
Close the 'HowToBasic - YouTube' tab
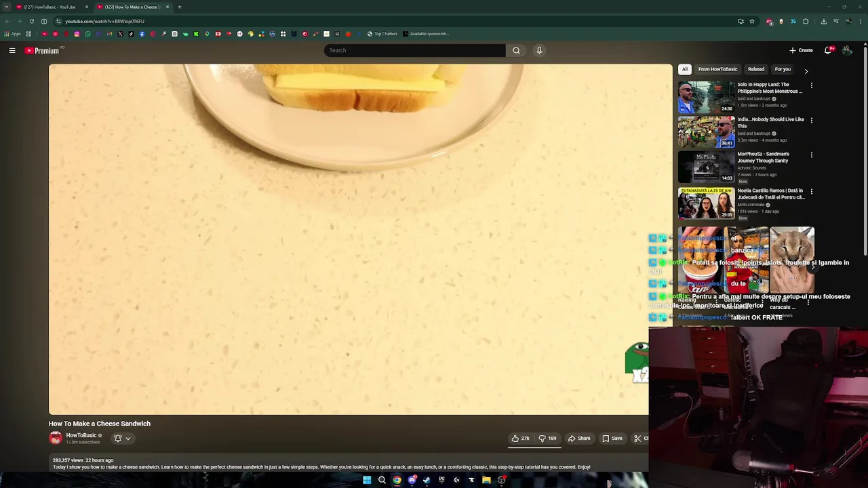point(86,7)
